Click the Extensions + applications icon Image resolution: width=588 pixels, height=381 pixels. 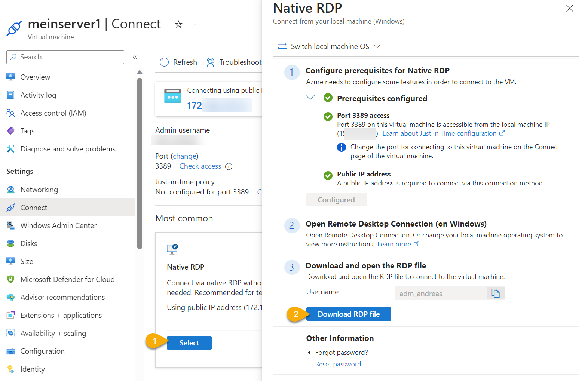coord(11,315)
